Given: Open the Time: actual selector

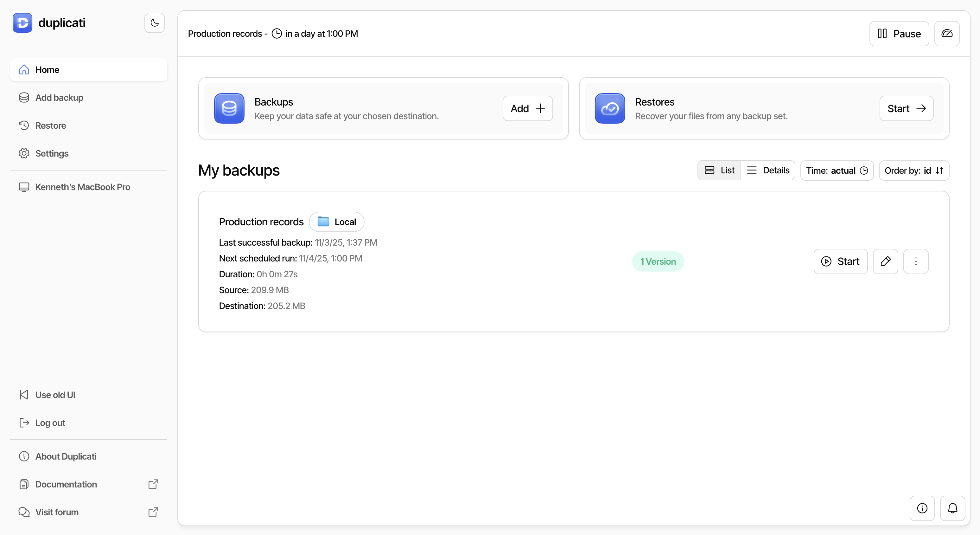Looking at the screenshot, I should (837, 170).
